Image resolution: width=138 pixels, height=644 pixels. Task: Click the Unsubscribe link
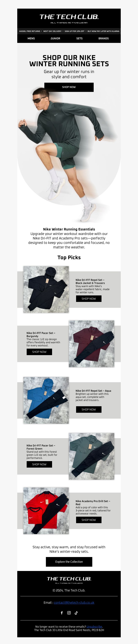pos(94,626)
